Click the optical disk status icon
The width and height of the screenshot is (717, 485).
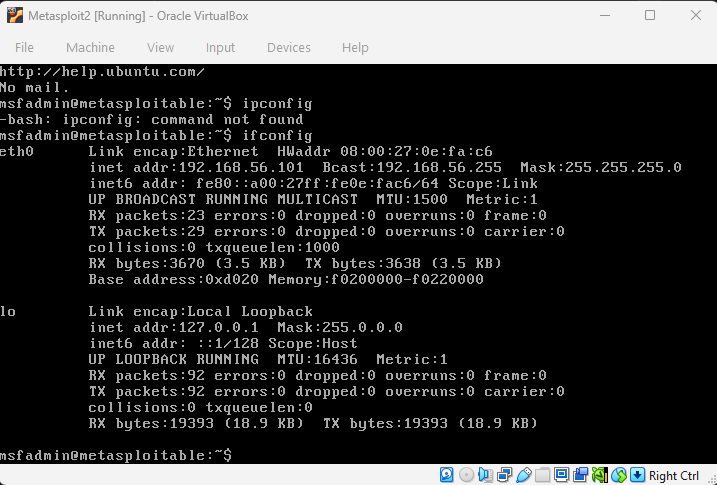[466, 475]
